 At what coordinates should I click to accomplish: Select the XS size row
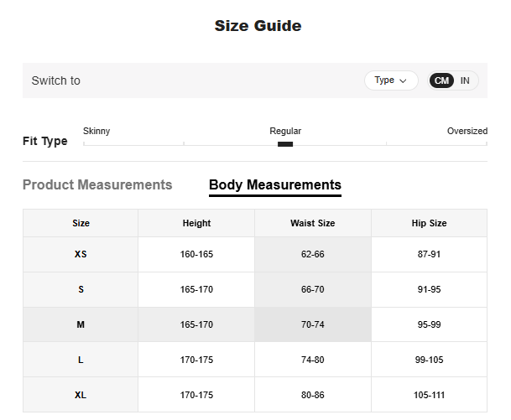[x=81, y=254]
